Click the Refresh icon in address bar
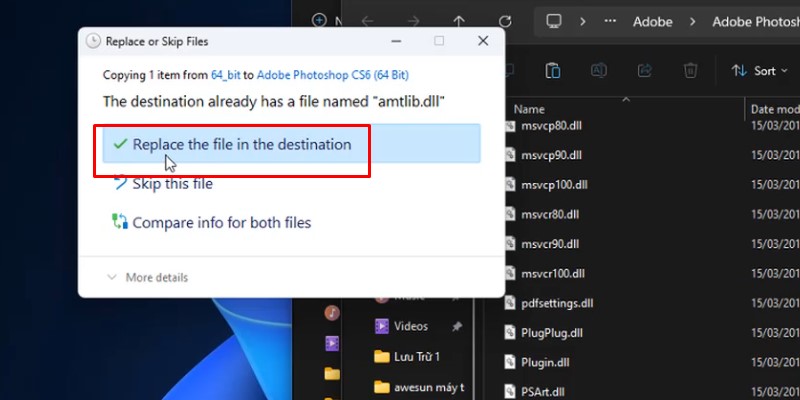The image size is (800, 400). (506, 21)
